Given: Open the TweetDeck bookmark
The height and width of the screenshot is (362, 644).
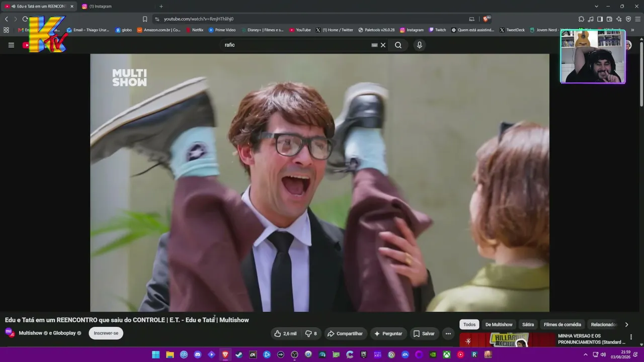Looking at the screenshot, I should [x=512, y=30].
